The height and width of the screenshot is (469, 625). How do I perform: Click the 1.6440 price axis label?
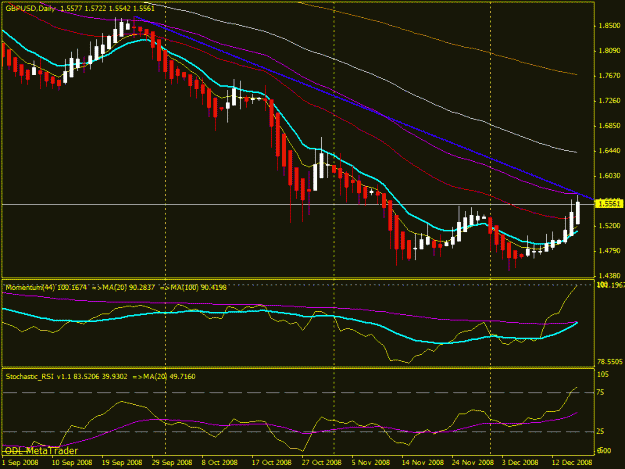click(609, 151)
